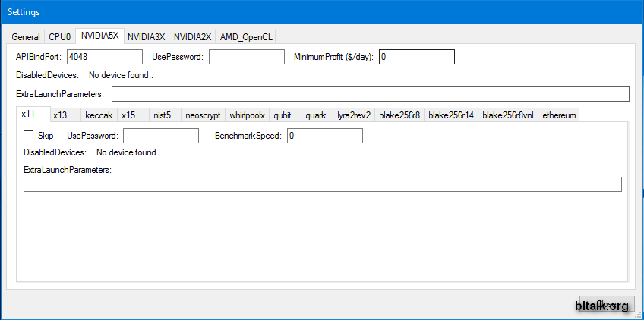Focus the x11 algorithm UsePassword field
The image size is (644, 320).
point(160,136)
